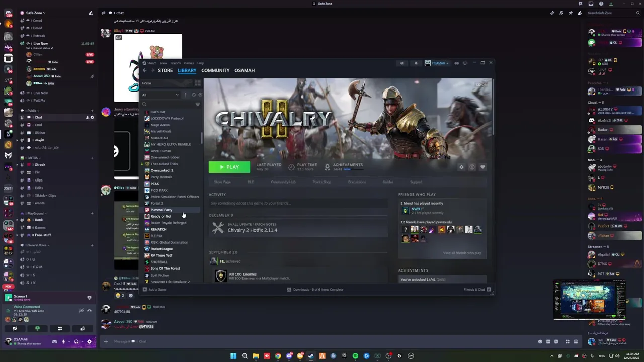Open headphone output options arrow
This screenshot has height=362, width=644.
click(x=82, y=341)
